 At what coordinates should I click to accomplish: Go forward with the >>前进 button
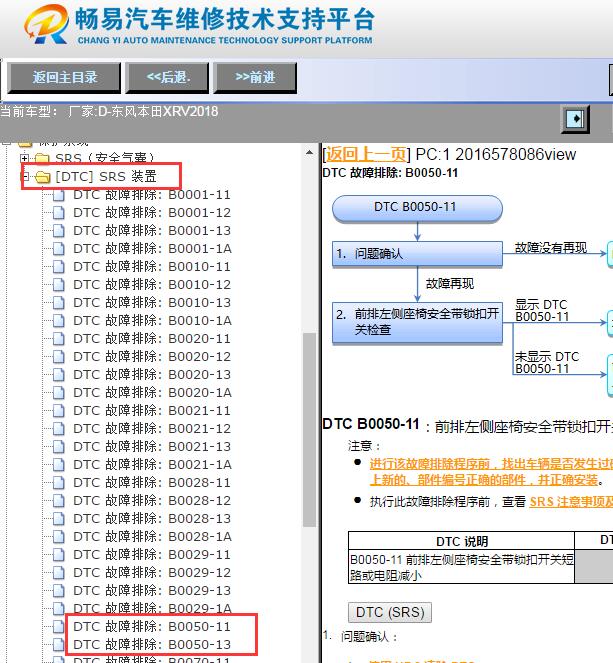pos(255,78)
